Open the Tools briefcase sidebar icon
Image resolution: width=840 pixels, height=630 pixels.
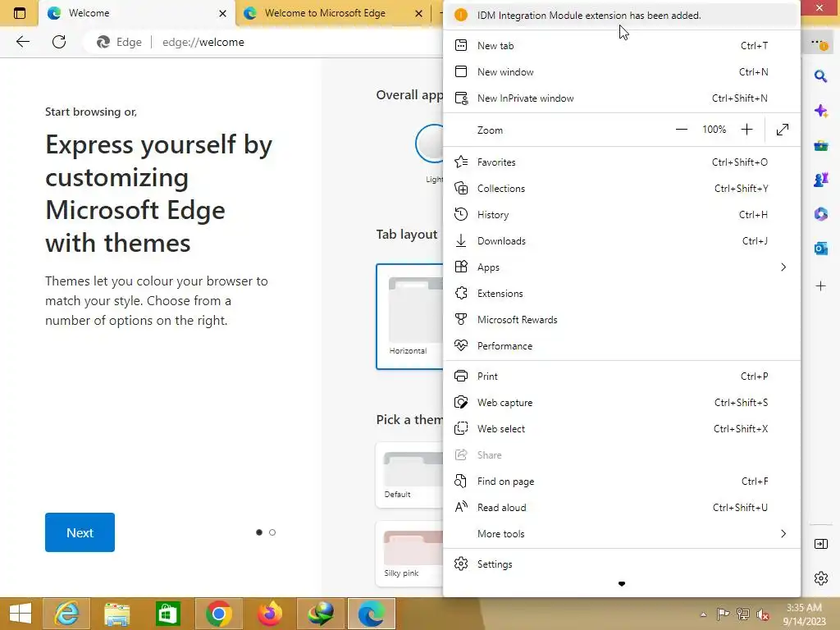820,145
